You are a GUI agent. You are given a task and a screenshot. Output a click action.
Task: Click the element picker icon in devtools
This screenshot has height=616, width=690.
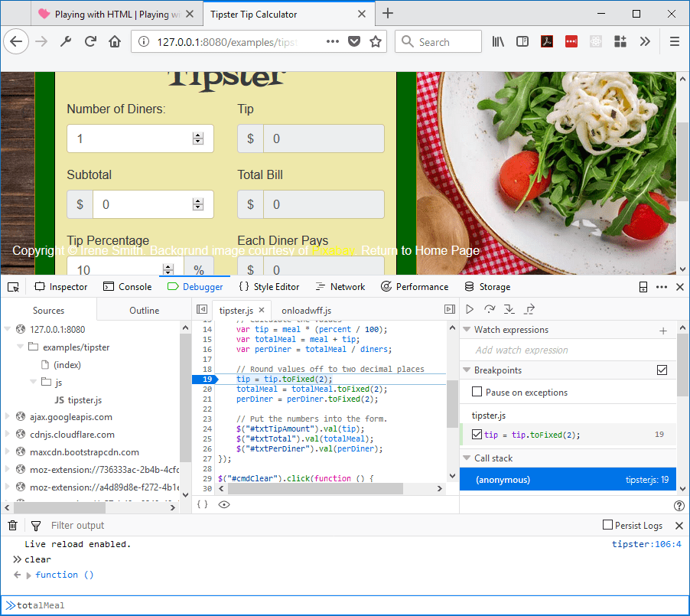[x=13, y=287]
